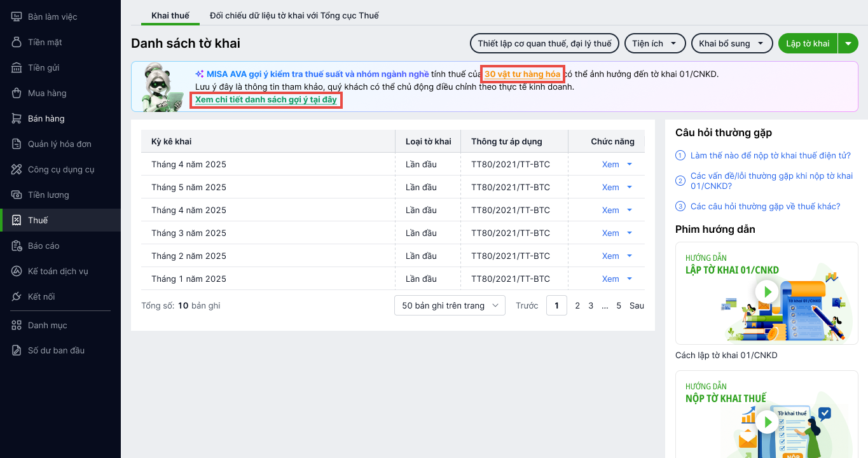Click the Phim hướng dẫn heading

pyautogui.click(x=715, y=229)
